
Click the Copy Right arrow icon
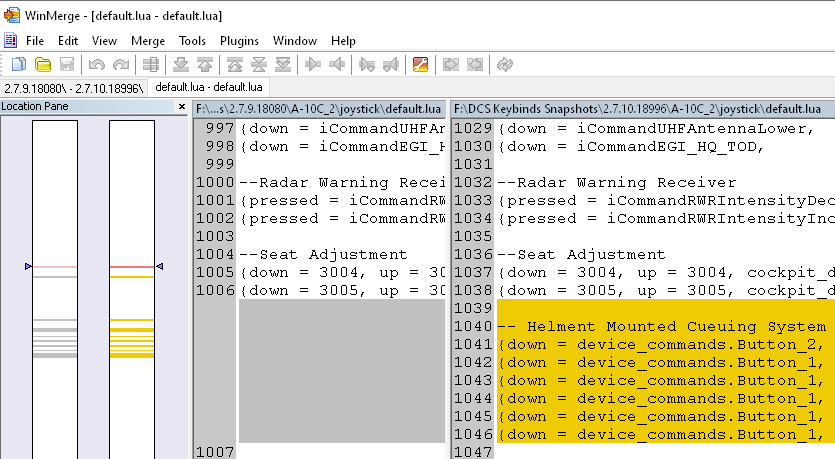click(x=313, y=65)
